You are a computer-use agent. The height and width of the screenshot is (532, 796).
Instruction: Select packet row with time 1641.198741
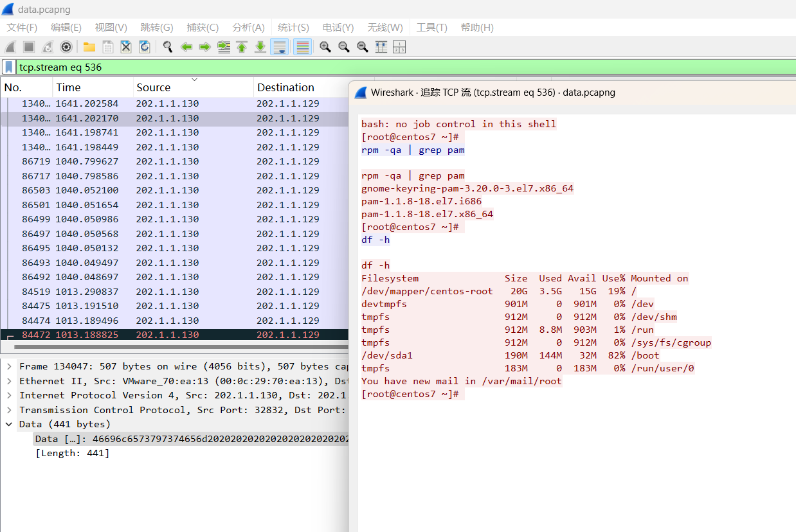(174, 132)
